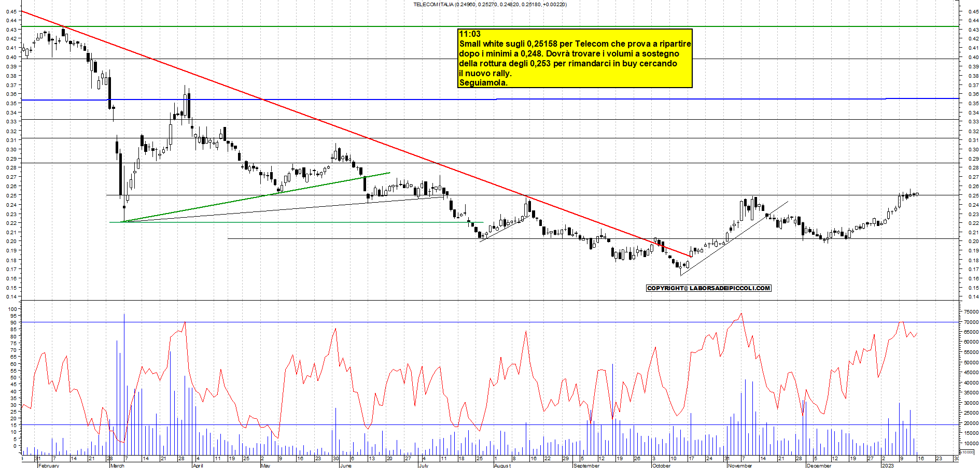The height and width of the screenshot is (468, 980).
Task: Click the 11:03 timestamp in the yellow note
Action: click(x=470, y=34)
